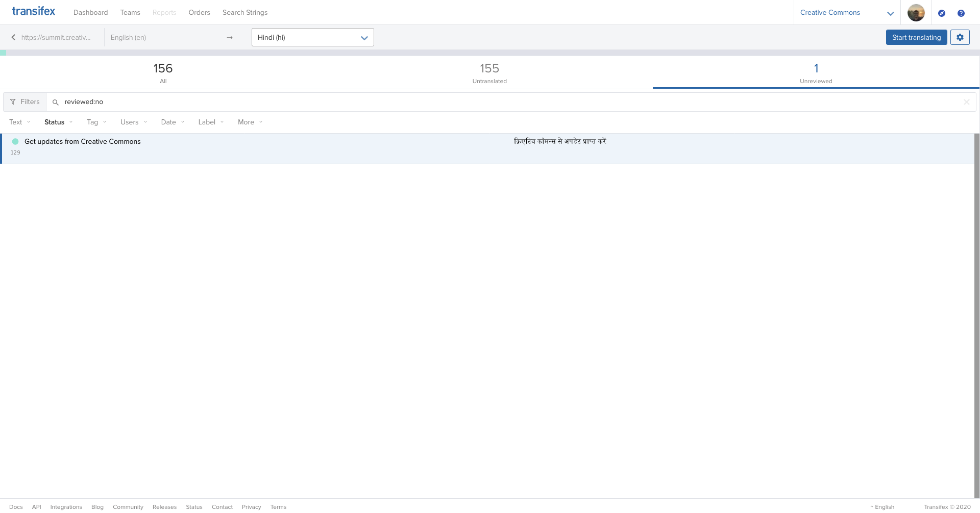The image size is (980, 513).
Task: Switch to the Untranslated strings view
Action: click(x=489, y=72)
